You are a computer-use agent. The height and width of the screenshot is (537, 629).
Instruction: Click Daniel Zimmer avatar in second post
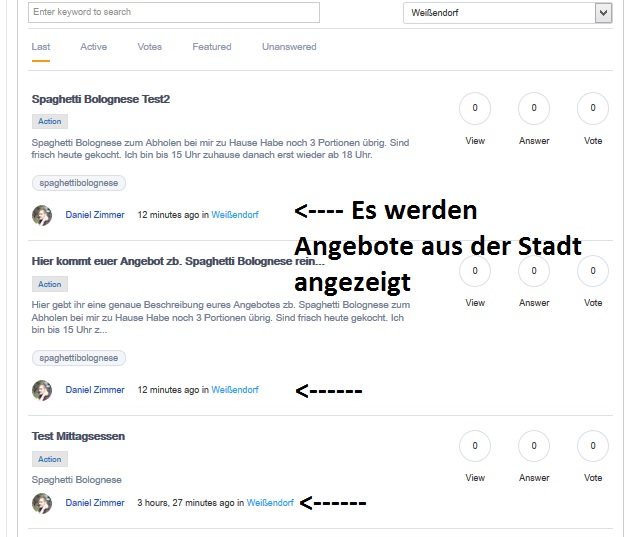coord(42,390)
